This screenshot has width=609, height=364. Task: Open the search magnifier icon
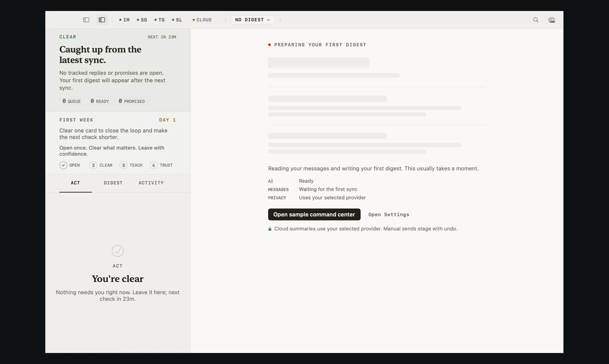[x=536, y=20]
